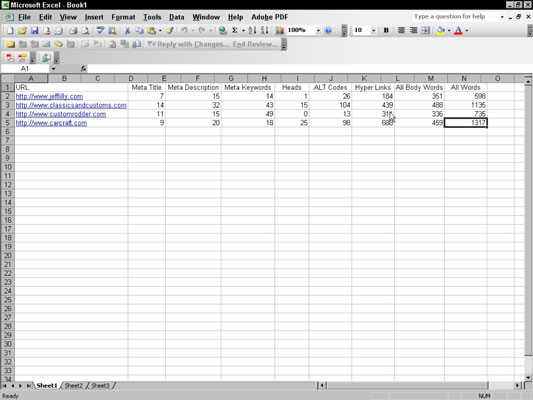Image resolution: width=533 pixels, height=400 pixels.
Task: Open the Format menu
Action: (x=123, y=17)
